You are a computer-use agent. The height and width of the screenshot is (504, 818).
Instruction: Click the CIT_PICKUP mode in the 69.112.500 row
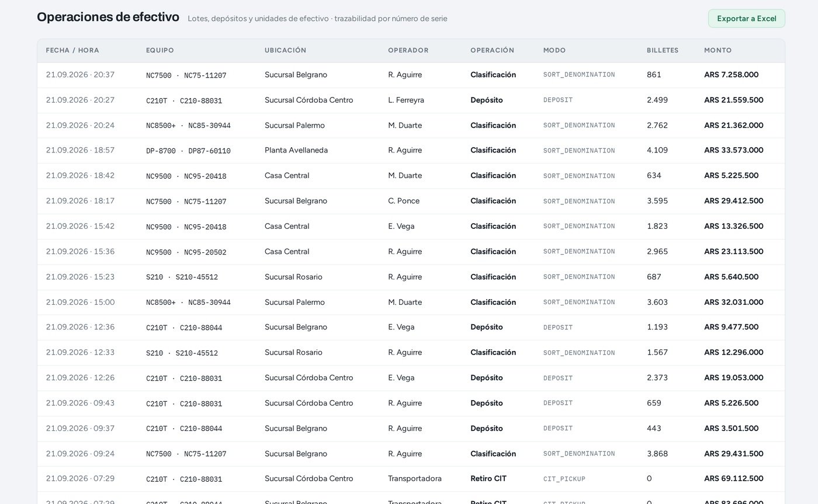(564, 479)
